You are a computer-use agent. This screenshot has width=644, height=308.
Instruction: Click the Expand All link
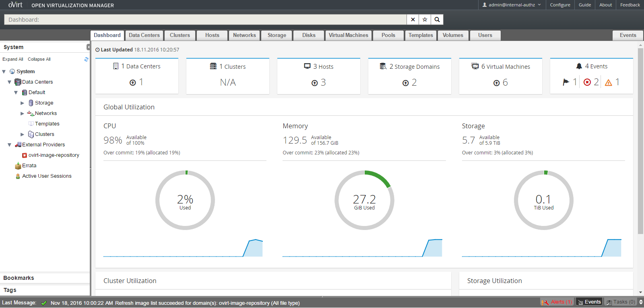[13, 59]
